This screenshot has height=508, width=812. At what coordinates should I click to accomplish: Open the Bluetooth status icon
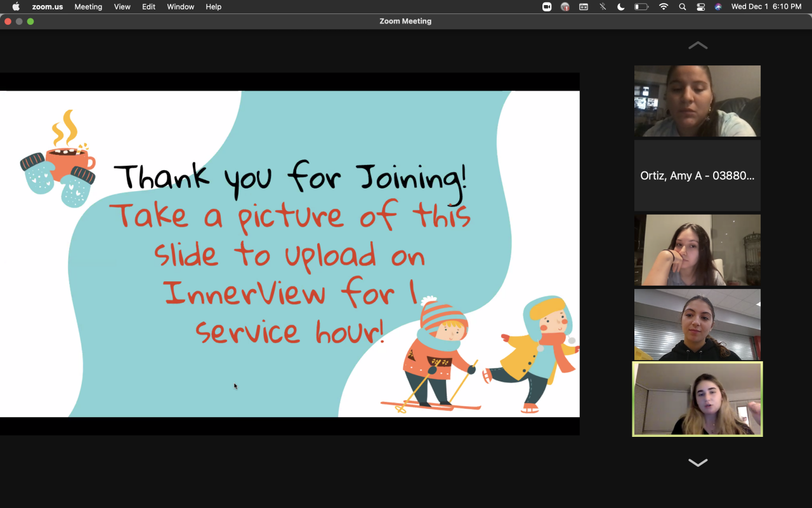603,7
